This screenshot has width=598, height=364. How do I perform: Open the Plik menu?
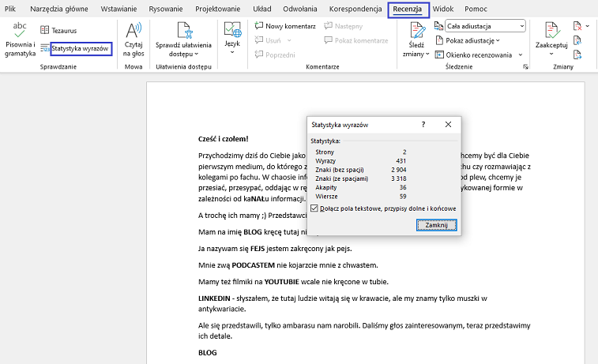[x=11, y=9]
